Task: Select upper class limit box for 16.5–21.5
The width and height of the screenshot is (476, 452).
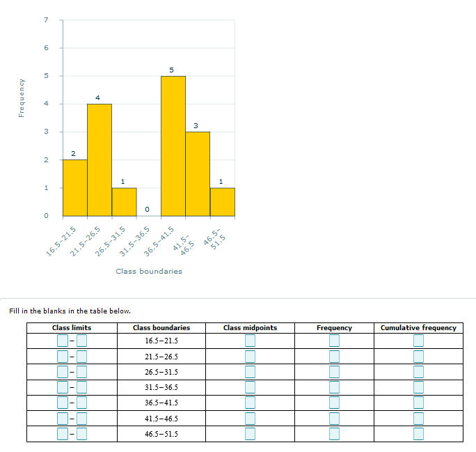Action: (81, 341)
